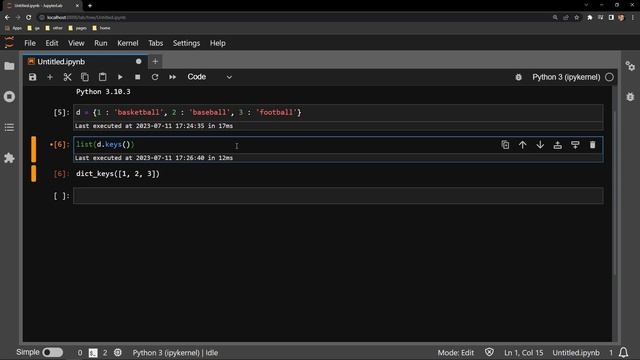This screenshot has width=640, height=360.
Task: Open a new browser tab
Action: (90, 6)
